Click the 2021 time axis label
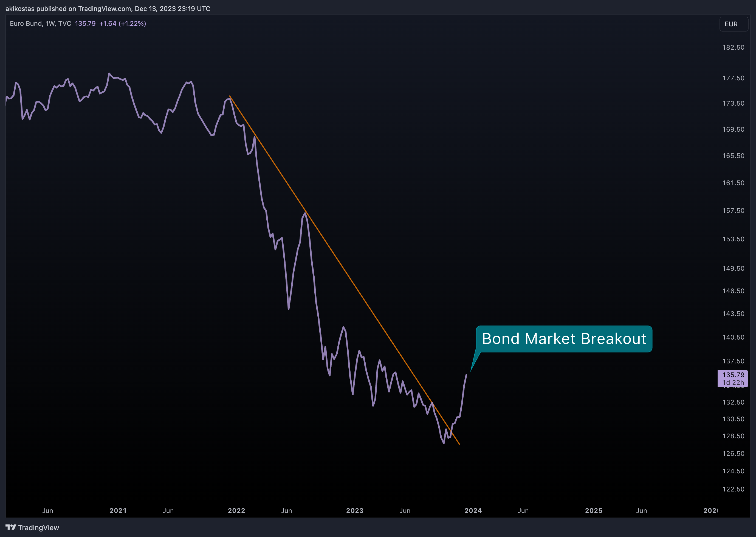Screen dimensions: 756x537 [x=118, y=511]
